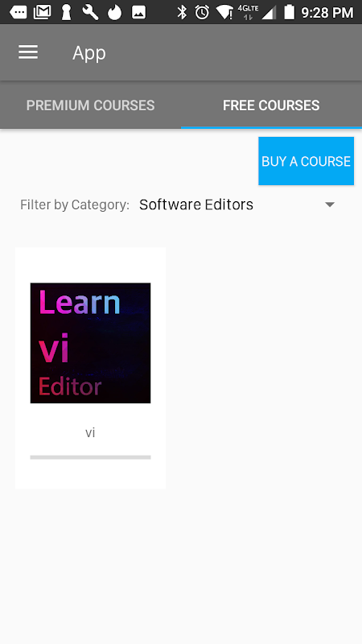Tap the 9:28 PM clock

tap(327, 13)
